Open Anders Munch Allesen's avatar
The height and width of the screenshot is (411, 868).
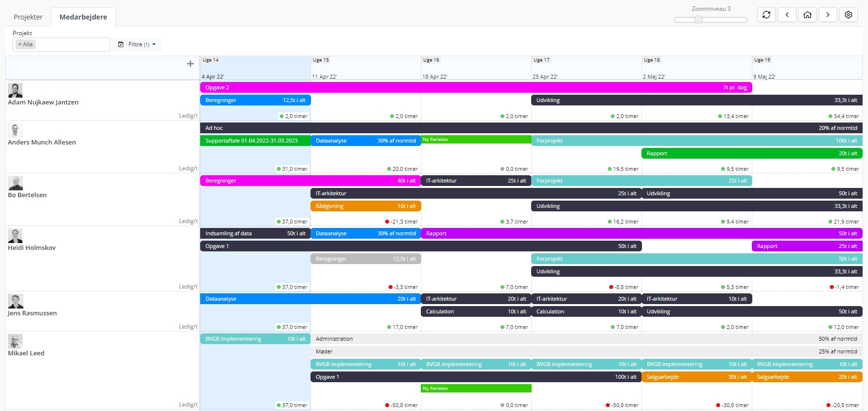(15, 130)
